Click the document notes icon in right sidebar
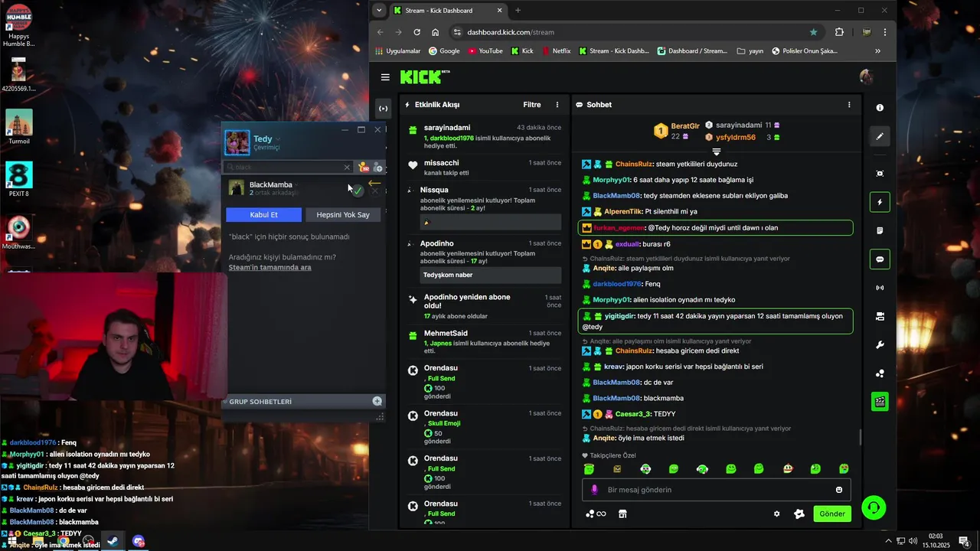 click(x=880, y=230)
